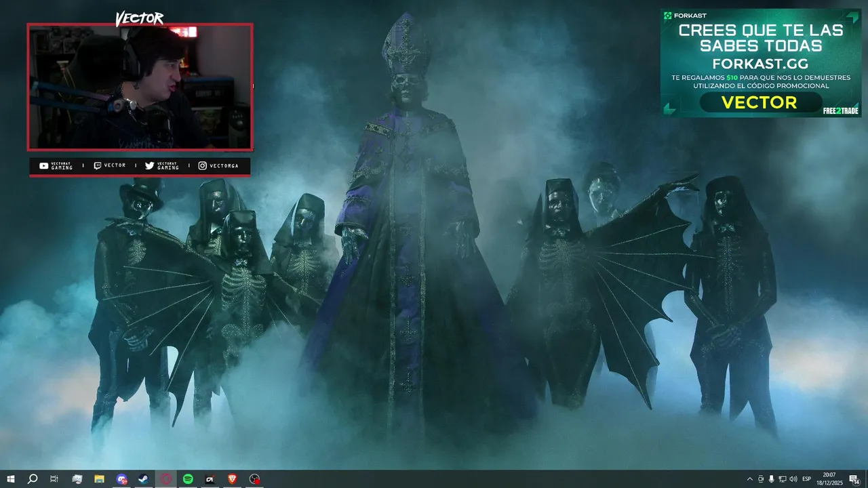
Task: Open the Windows Start menu
Action: [x=11, y=479]
